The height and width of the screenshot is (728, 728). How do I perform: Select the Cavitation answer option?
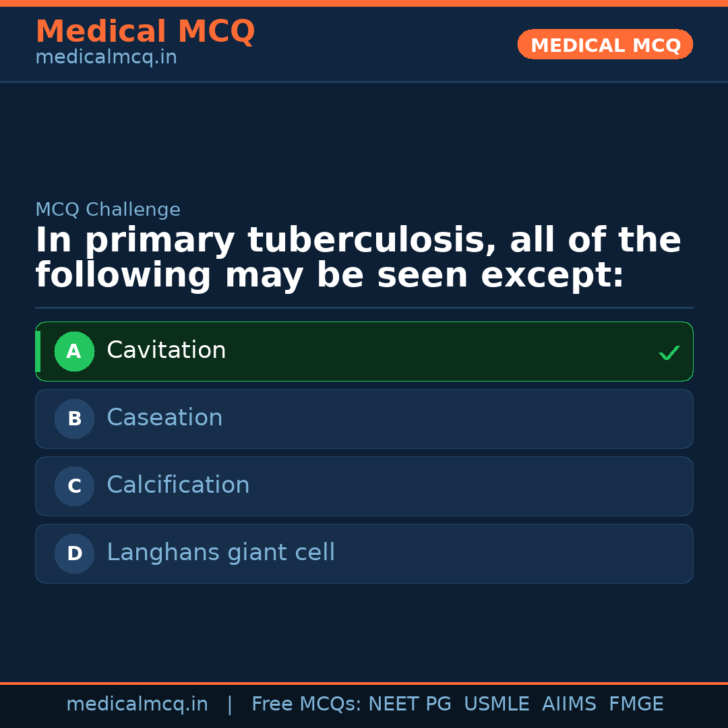[166, 351]
